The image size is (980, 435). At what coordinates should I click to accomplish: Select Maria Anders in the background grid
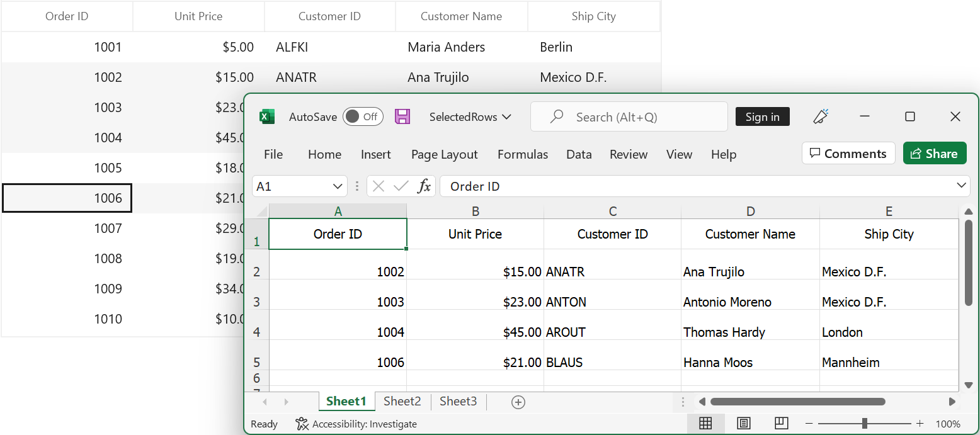pos(462,47)
